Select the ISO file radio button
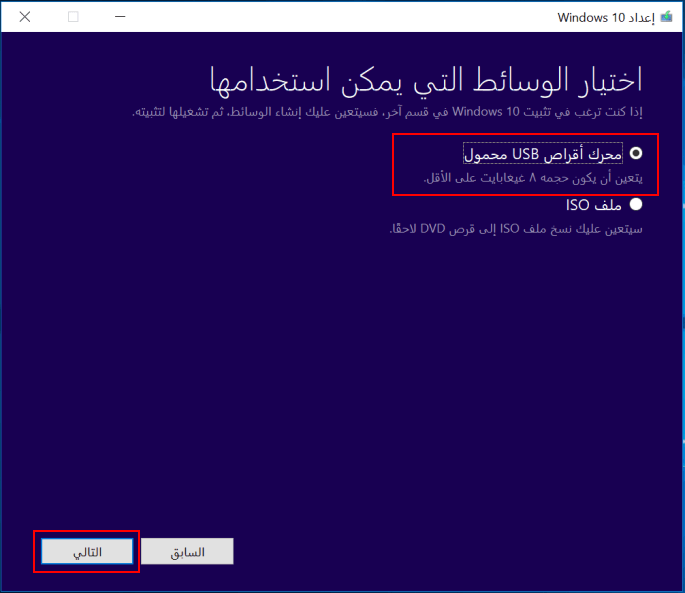The height and width of the screenshot is (593, 685). (636, 204)
